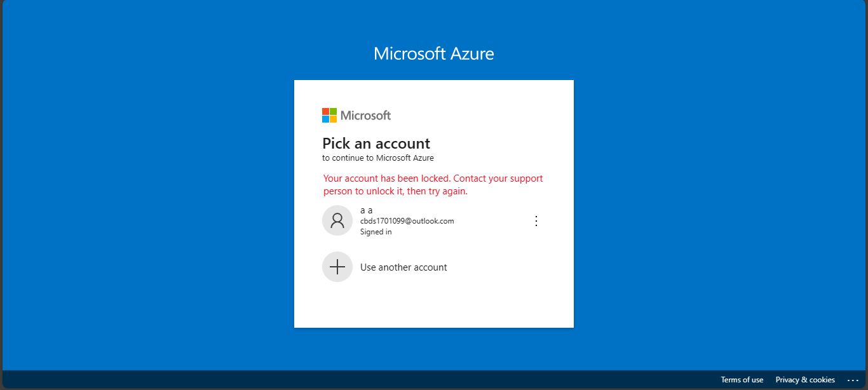Click the 'Pick an account' heading
This screenshot has height=390, width=868.
tap(376, 143)
